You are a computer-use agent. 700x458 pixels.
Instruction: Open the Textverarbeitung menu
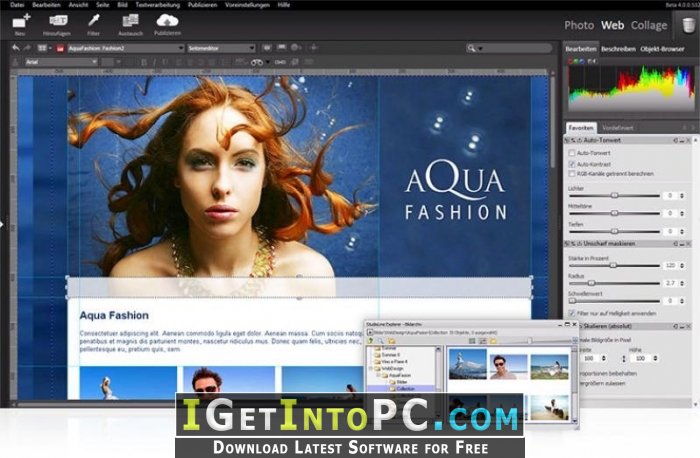coord(158,5)
